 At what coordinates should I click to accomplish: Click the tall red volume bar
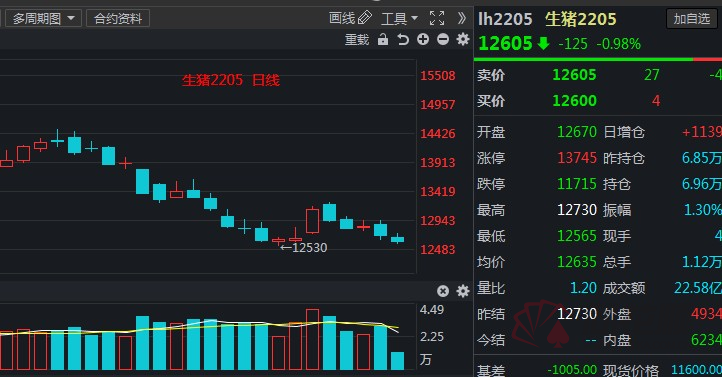312,339
